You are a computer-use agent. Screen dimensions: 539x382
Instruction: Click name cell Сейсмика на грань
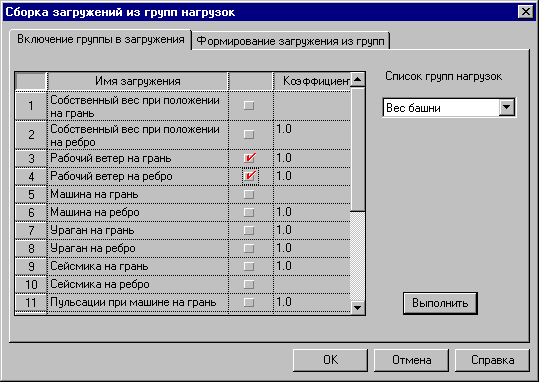click(x=138, y=266)
